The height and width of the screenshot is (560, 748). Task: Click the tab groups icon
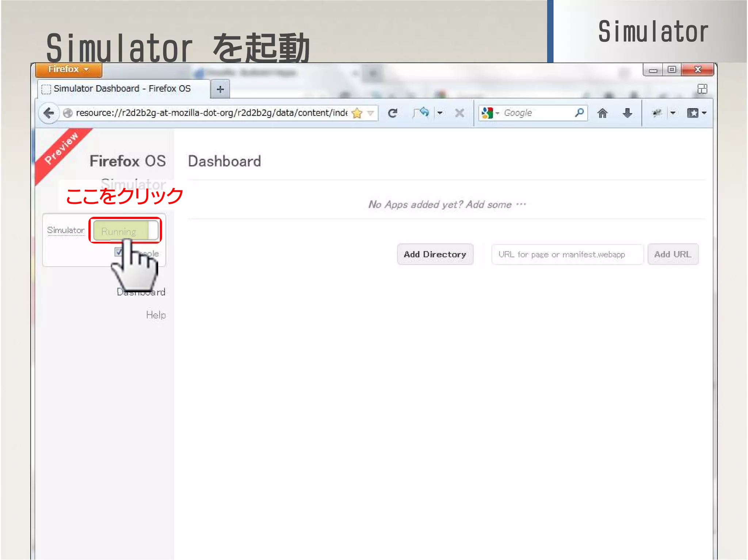point(702,89)
